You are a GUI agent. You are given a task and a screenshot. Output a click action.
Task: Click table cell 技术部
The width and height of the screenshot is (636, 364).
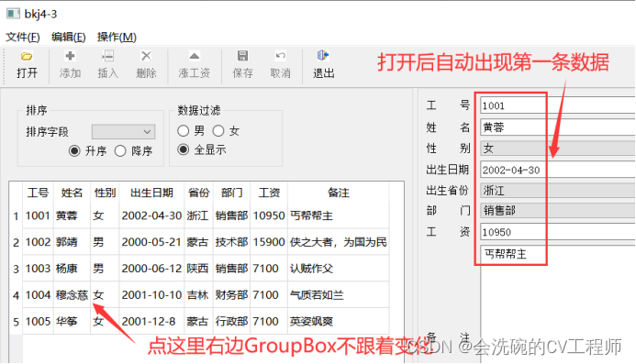click(x=231, y=242)
